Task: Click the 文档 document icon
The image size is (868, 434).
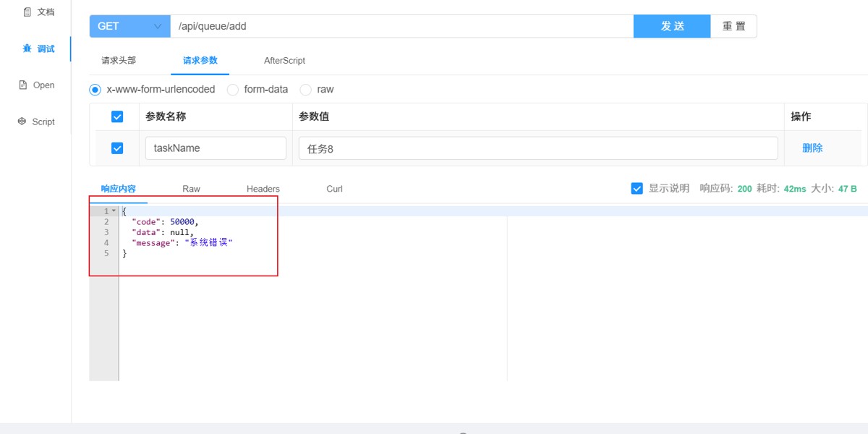Action: click(x=27, y=12)
